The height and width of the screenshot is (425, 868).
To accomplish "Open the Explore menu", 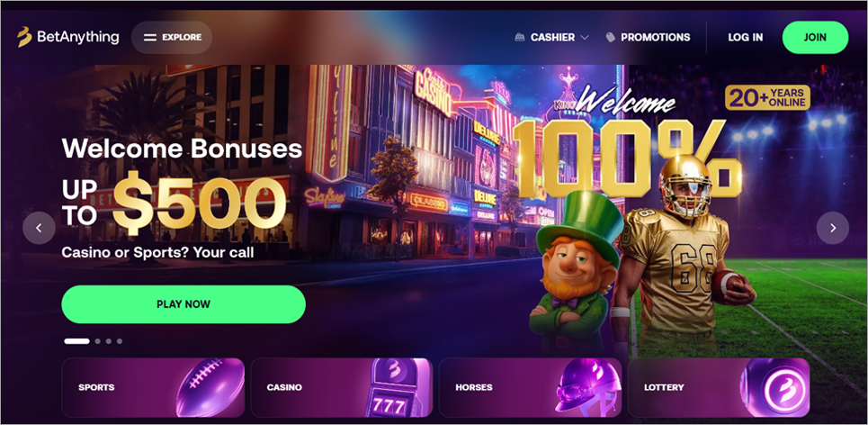I will point(172,38).
